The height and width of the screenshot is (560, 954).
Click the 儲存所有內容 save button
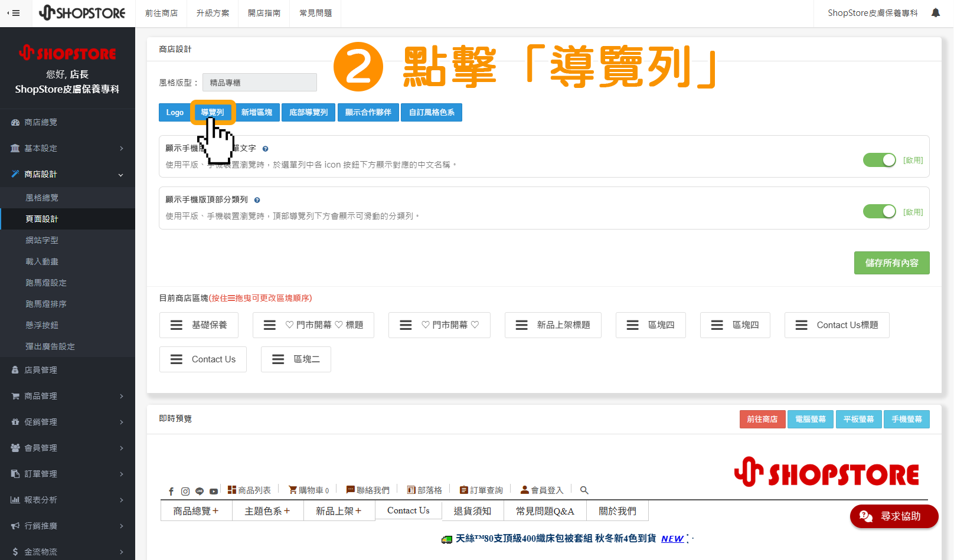pos(891,263)
